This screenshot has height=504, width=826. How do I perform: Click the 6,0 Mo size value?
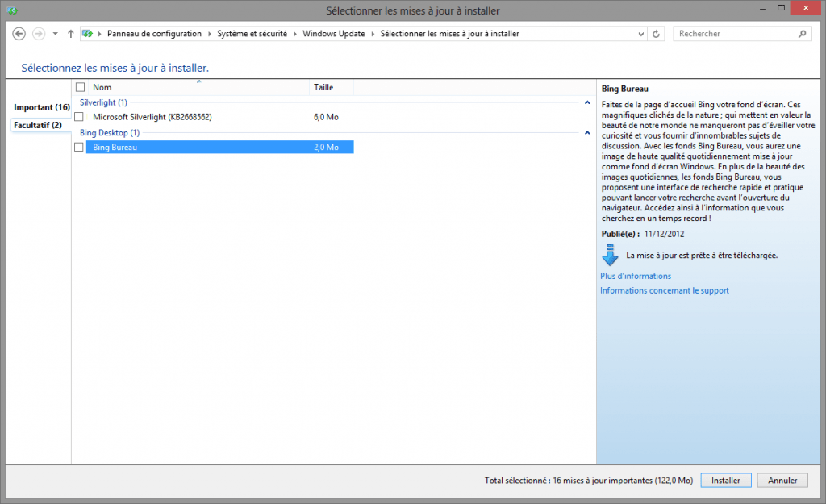tap(326, 117)
